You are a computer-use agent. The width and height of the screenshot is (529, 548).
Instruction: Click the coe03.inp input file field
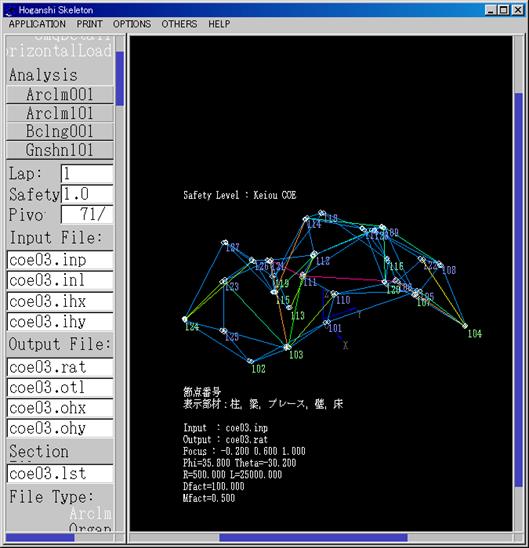(60, 260)
